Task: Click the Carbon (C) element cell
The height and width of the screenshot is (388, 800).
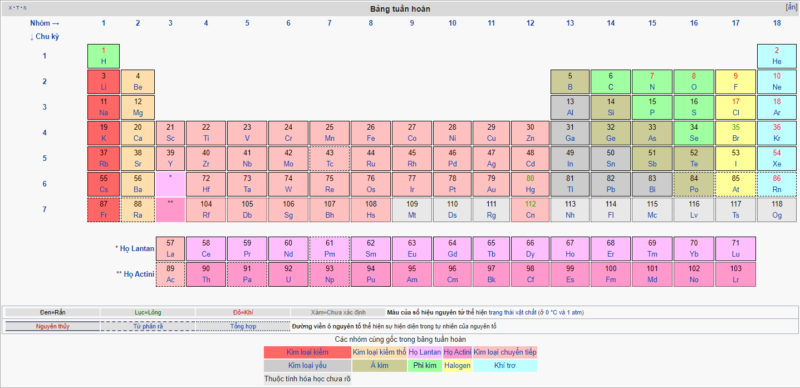Action: coord(611,82)
